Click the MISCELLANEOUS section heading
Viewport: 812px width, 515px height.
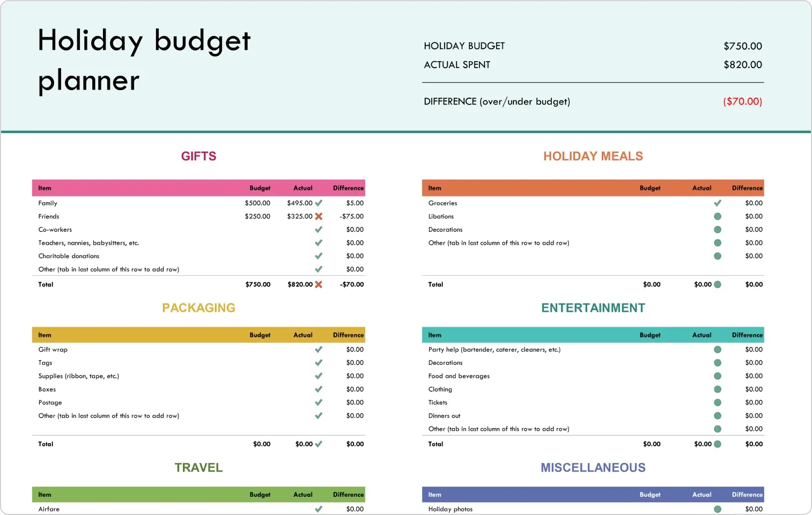593,468
